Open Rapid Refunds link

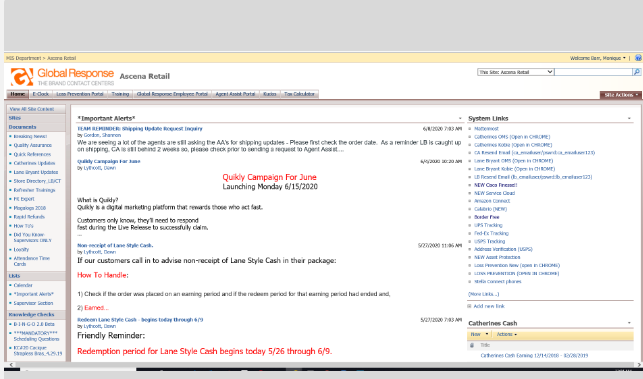(x=29, y=217)
